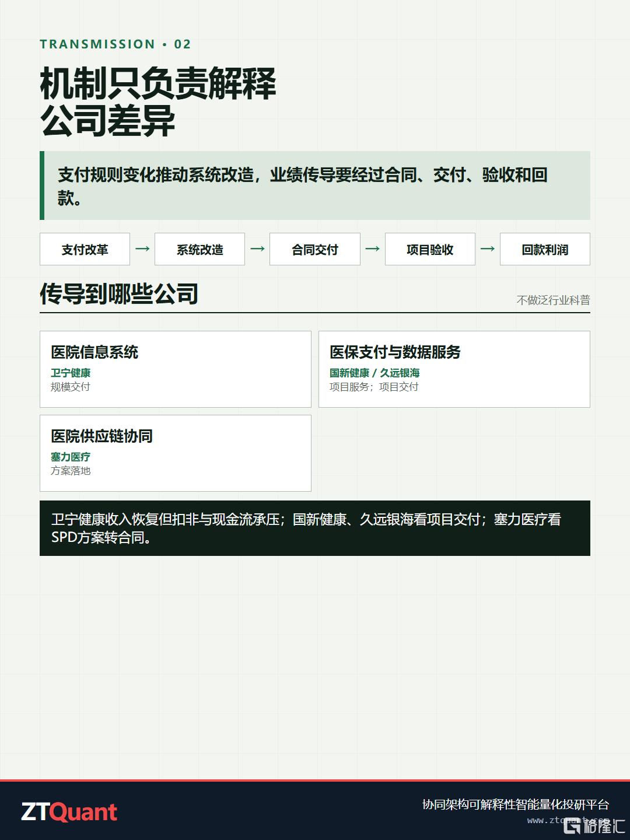Click the arrow before 回款利润
The image size is (630, 840).
(488, 249)
